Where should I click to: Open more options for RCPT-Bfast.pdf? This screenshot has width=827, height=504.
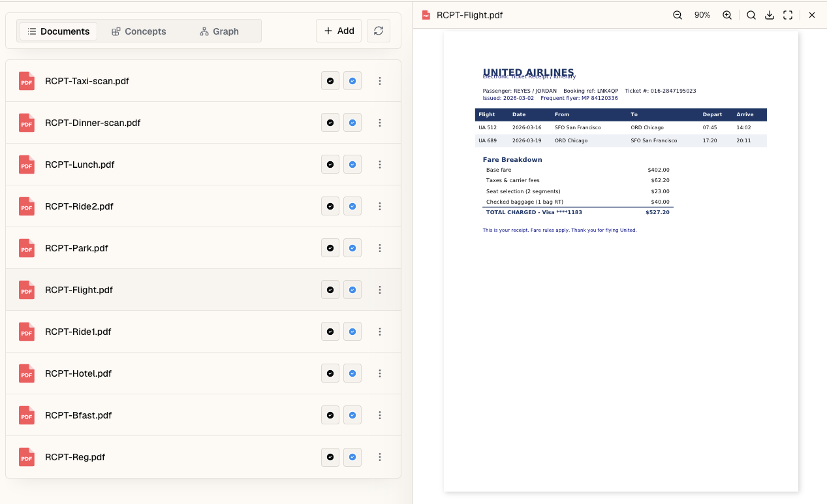pos(380,415)
